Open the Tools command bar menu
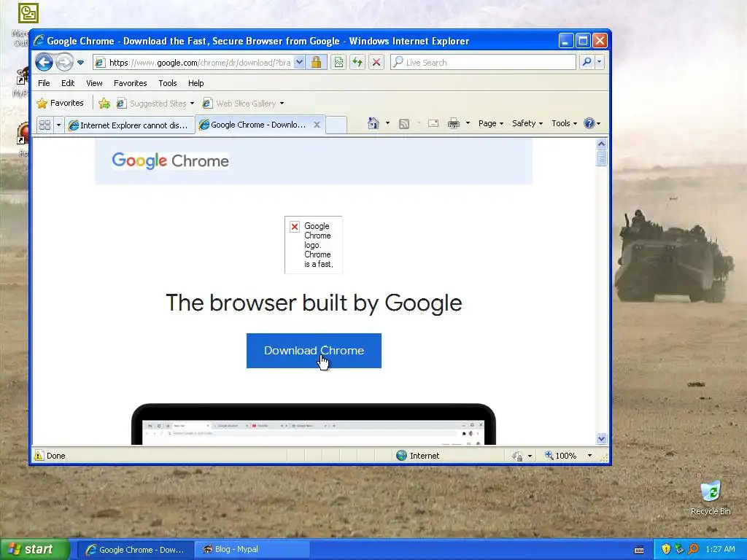The image size is (747, 560). [564, 123]
